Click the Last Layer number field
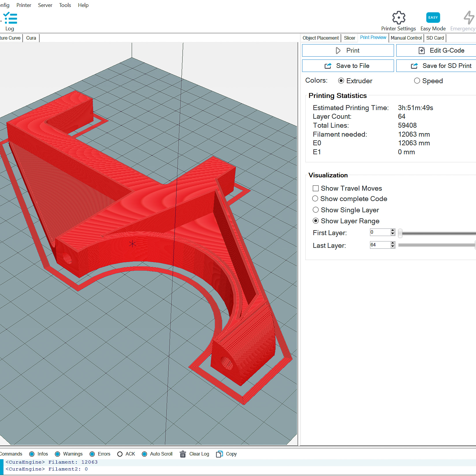The image size is (476, 476). [380, 245]
